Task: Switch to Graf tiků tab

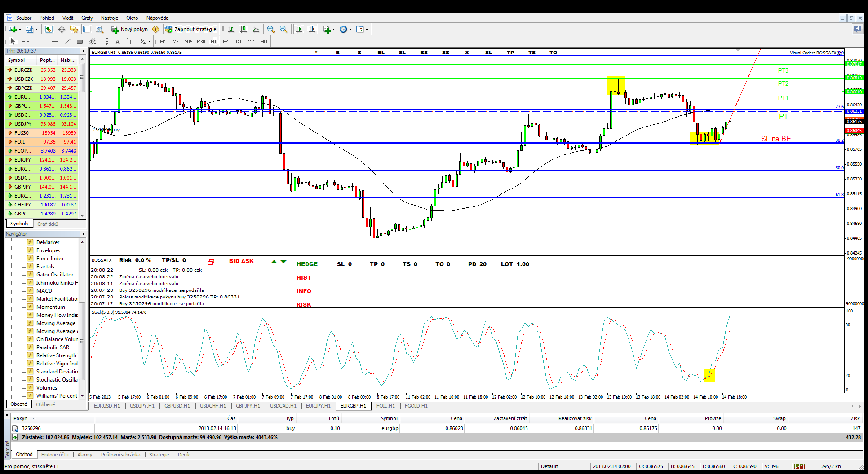Action: pos(48,224)
